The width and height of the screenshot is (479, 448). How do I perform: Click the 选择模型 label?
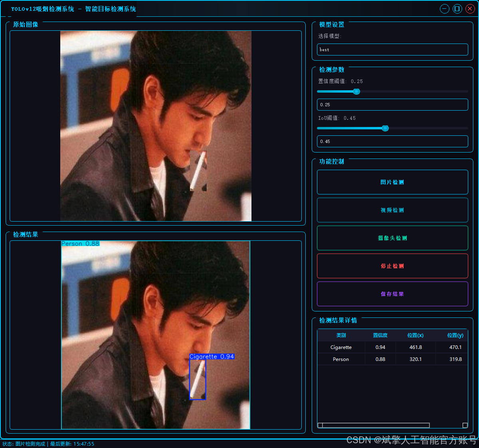tap(330, 36)
